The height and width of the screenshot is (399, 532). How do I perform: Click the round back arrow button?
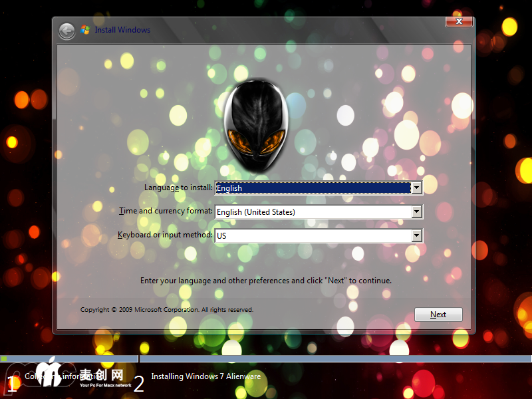[x=66, y=31]
